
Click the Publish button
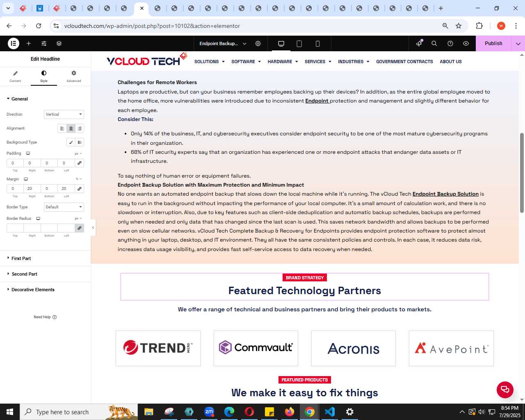point(493,43)
